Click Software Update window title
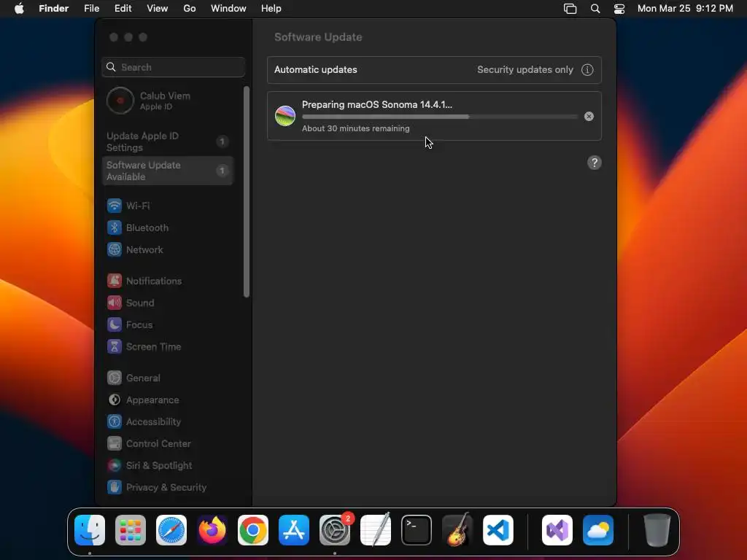This screenshot has width=747, height=560. click(318, 37)
